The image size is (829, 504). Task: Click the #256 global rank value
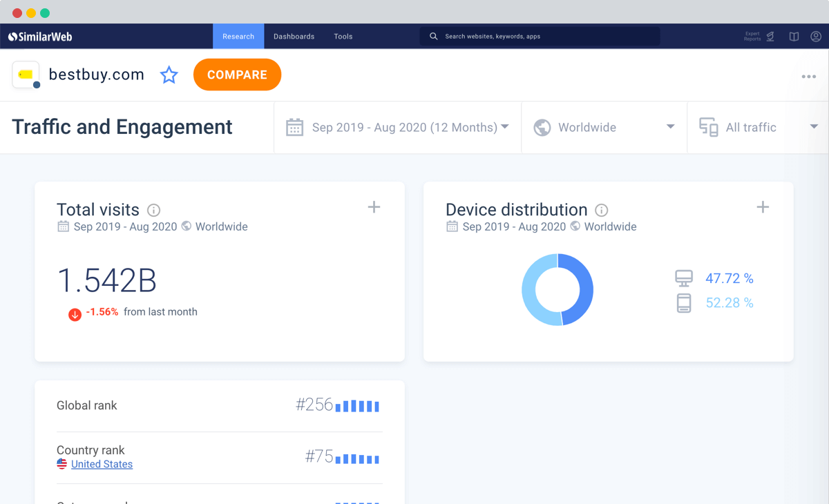point(314,405)
